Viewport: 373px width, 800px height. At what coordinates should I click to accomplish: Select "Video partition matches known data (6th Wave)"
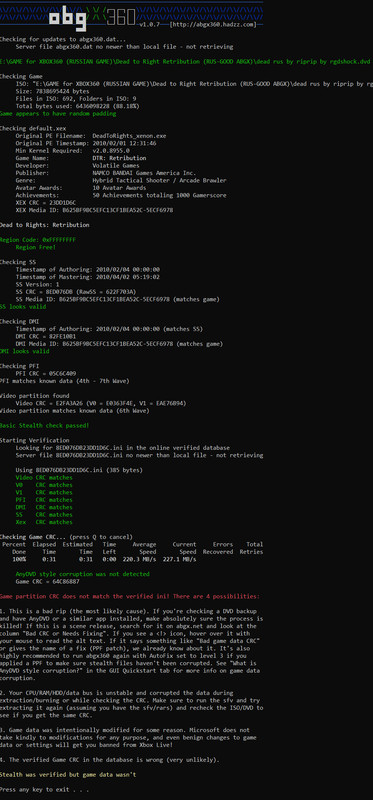point(74,411)
